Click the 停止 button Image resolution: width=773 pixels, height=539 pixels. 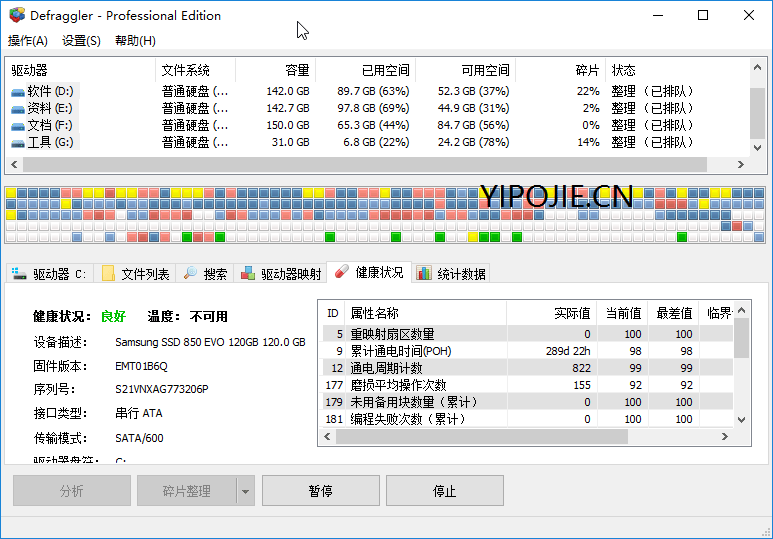coord(445,491)
